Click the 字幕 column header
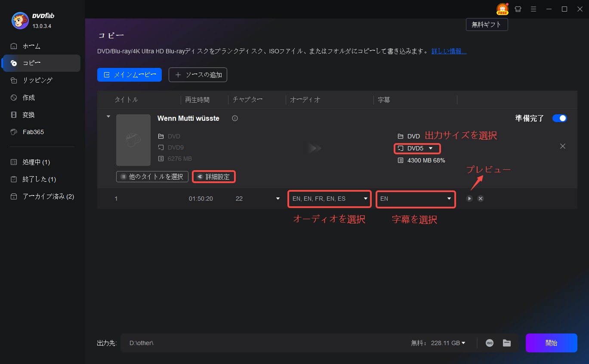The width and height of the screenshot is (589, 364). coord(383,100)
